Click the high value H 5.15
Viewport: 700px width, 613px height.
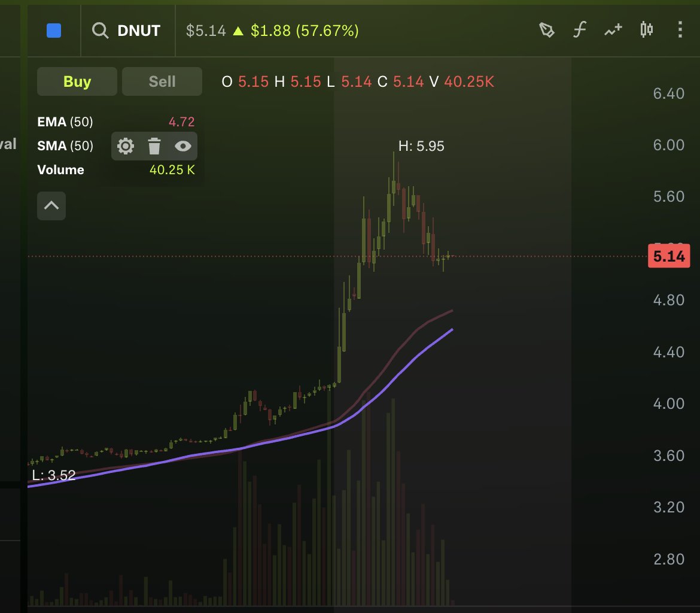pos(297,82)
